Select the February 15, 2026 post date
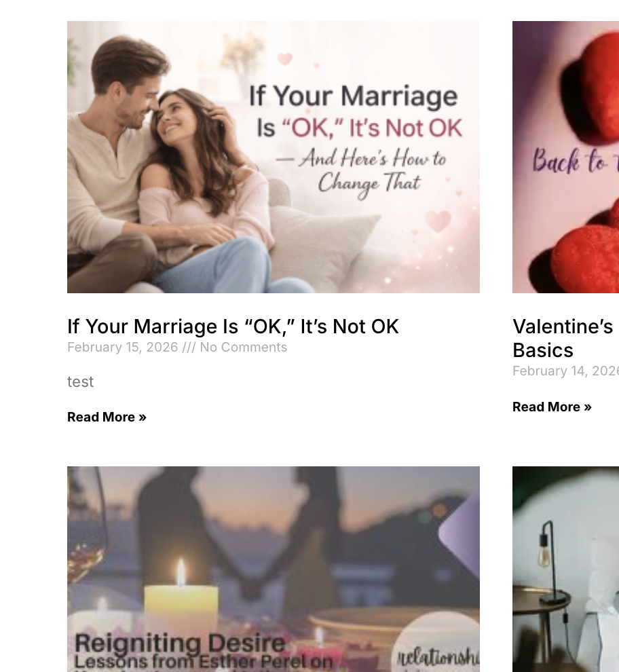 123,347
